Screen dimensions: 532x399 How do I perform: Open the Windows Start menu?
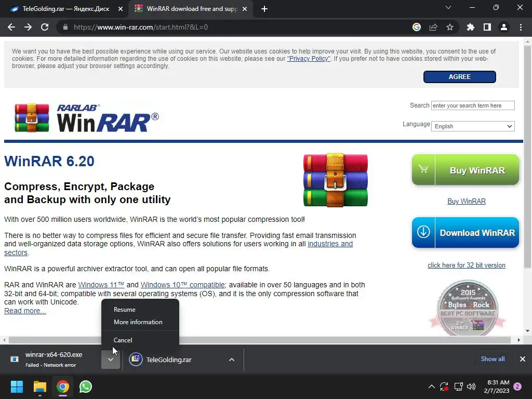(x=17, y=387)
